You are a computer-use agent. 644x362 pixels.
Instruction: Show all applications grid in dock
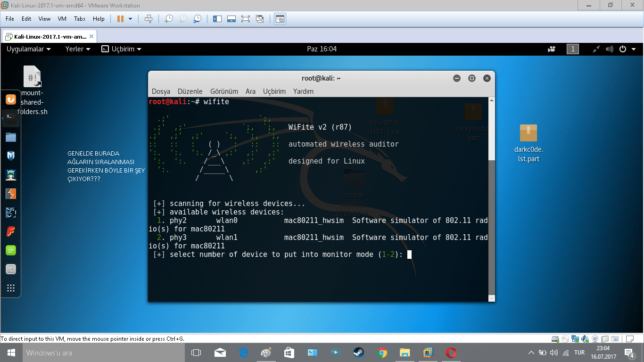coord(11,288)
